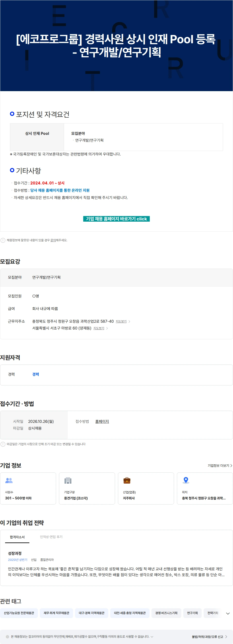Click the 회사 내규에 따름 salary value
This screenshot has width=233, height=644.
[45, 309]
